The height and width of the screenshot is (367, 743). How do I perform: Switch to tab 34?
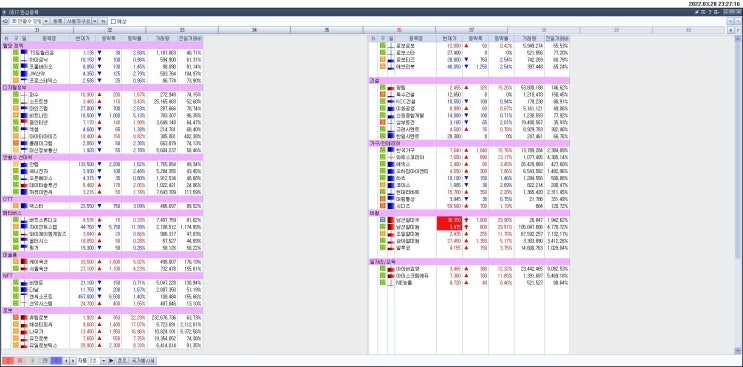pos(254,30)
